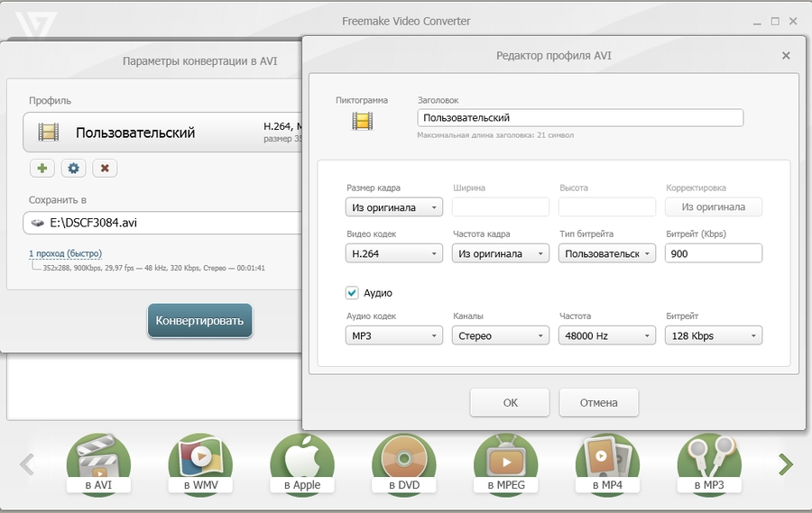Select the 'в MP4' format icon
The image size is (812, 513).
[607, 464]
